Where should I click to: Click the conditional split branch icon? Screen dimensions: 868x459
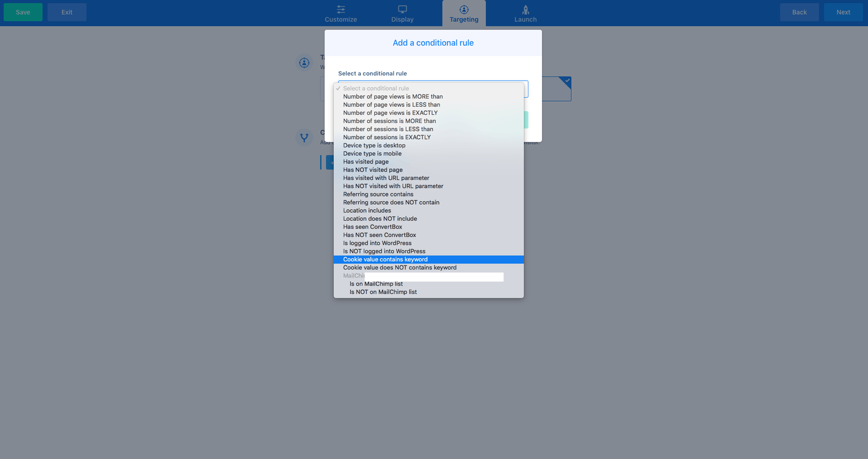click(304, 138)
